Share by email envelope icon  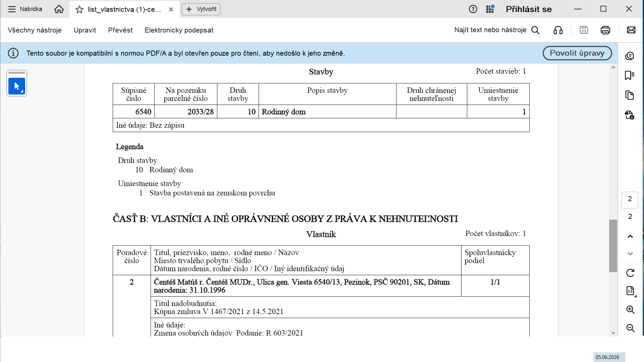tap(631, 30)
